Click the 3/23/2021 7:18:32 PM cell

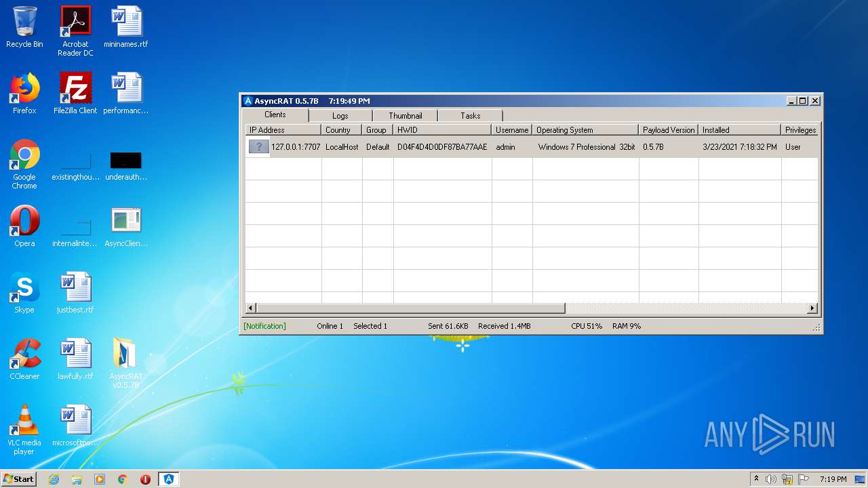click(x=740, y=146)
